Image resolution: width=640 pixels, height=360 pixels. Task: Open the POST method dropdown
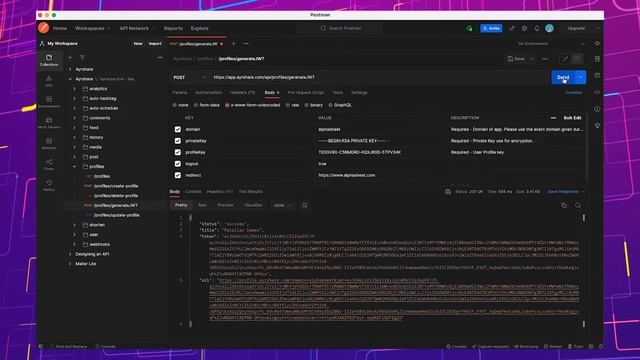coord(190,77)
